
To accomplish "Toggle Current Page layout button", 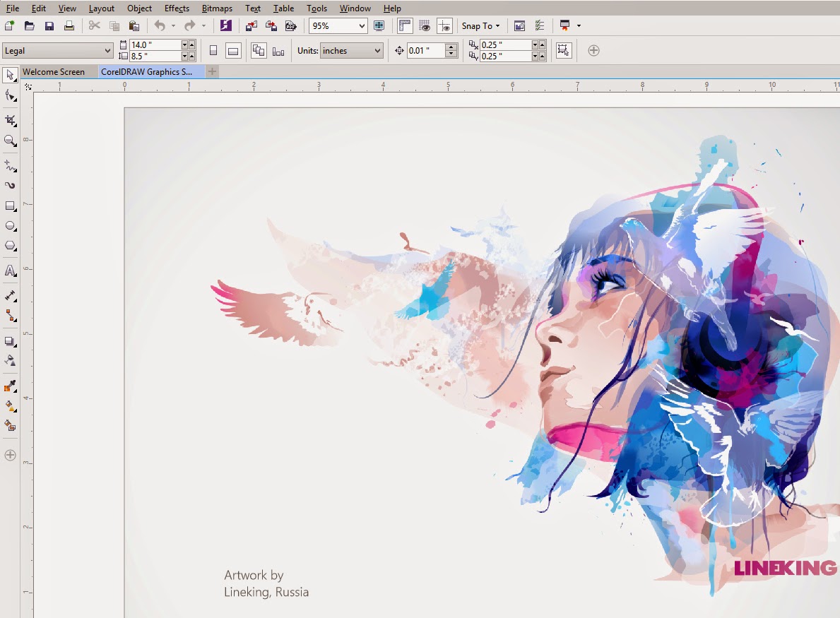I will point(278,51).
